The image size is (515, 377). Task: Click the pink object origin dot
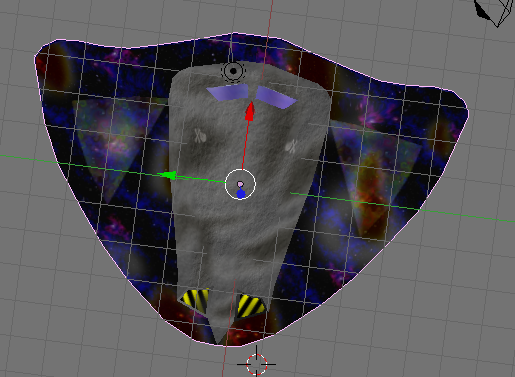pos(240,184)
